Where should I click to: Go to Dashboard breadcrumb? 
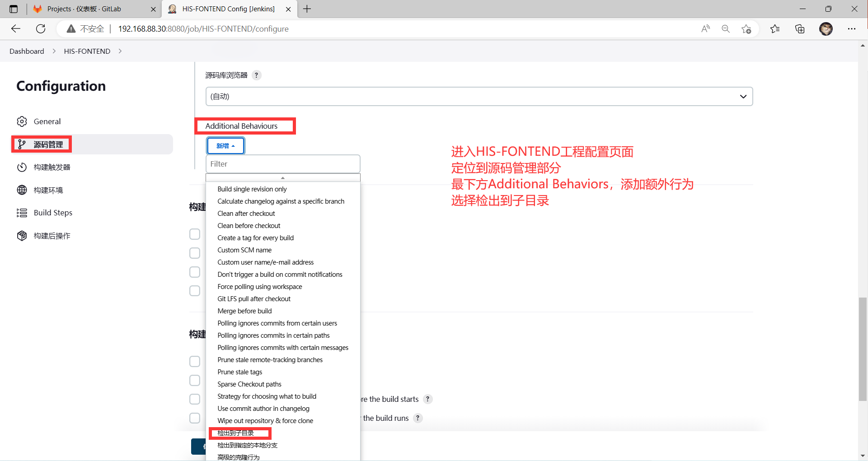point(27,51)
